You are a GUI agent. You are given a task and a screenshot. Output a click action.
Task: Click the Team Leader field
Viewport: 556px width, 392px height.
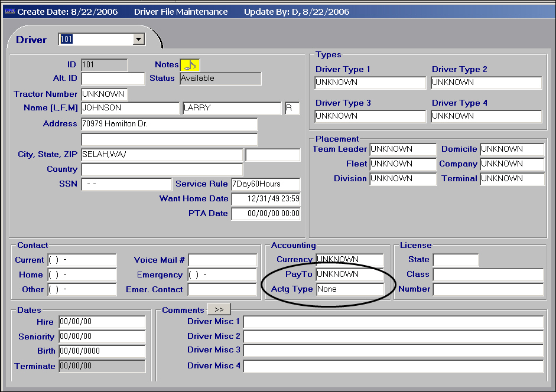pos(403,149)
